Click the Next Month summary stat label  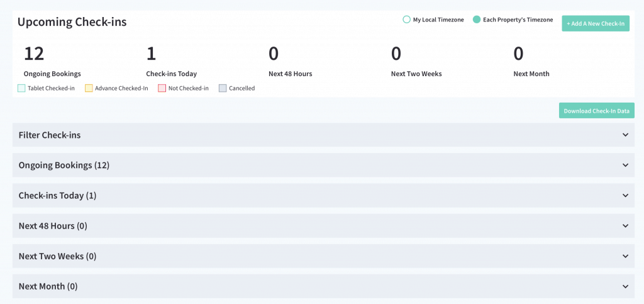pyautogui.click(x=531, y=74)
